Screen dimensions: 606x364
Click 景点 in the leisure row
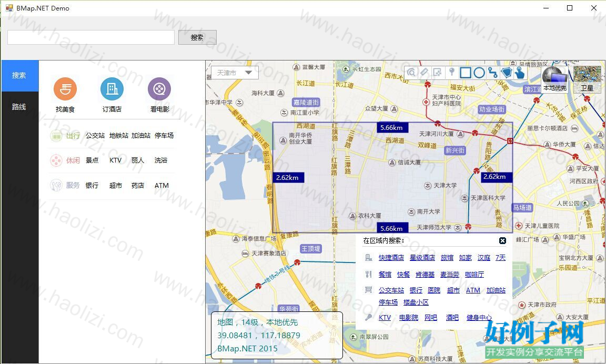point(92,160)
